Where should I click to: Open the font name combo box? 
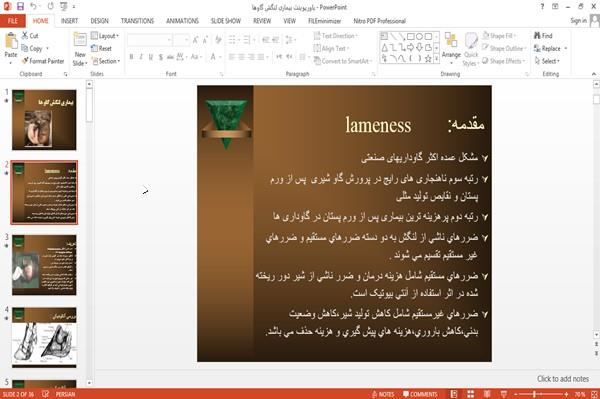pyautogui.click(x=150, y=40)
